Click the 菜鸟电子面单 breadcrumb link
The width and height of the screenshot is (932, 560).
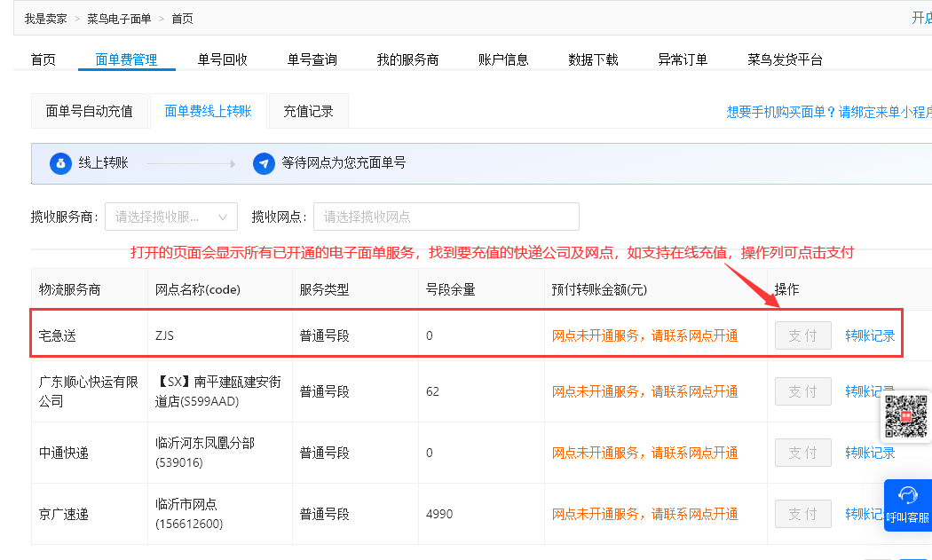coord(120,19)
